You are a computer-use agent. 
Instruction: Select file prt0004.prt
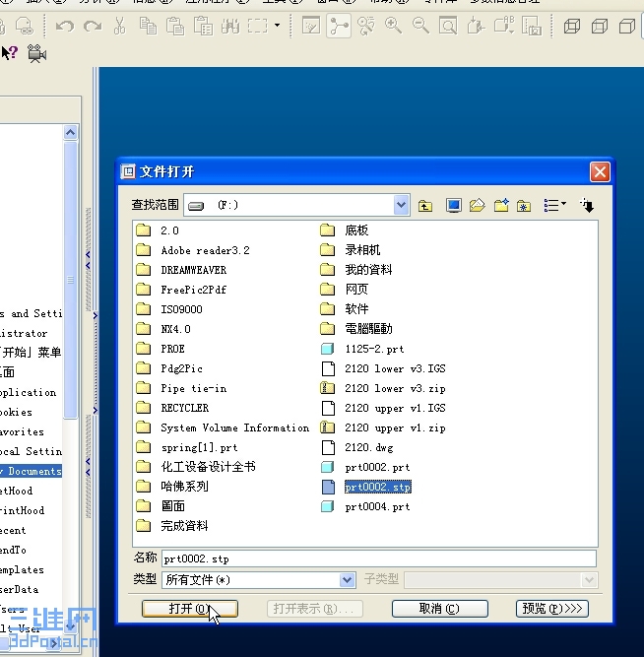(377, 506)
